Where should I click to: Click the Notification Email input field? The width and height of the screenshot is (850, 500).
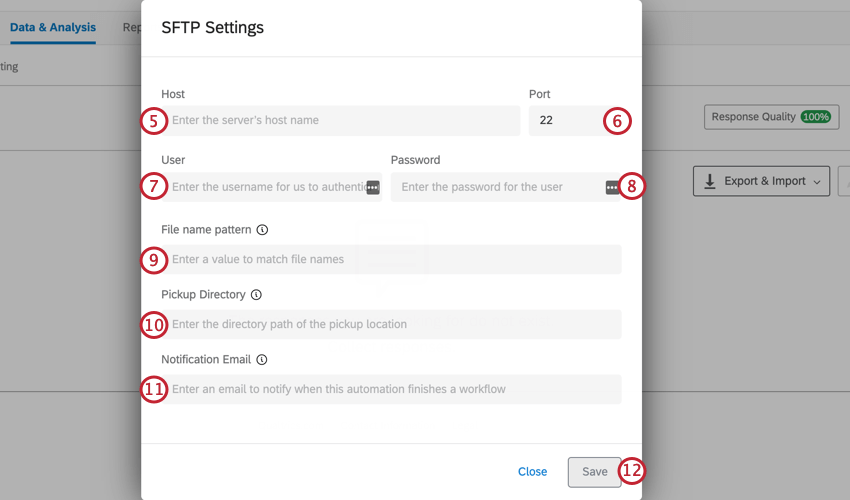point(390,389)
